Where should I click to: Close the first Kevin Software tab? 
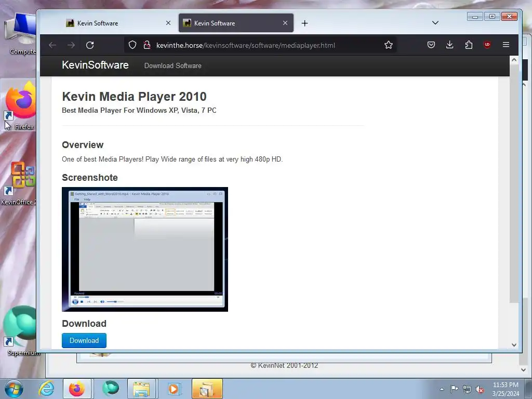168,23
